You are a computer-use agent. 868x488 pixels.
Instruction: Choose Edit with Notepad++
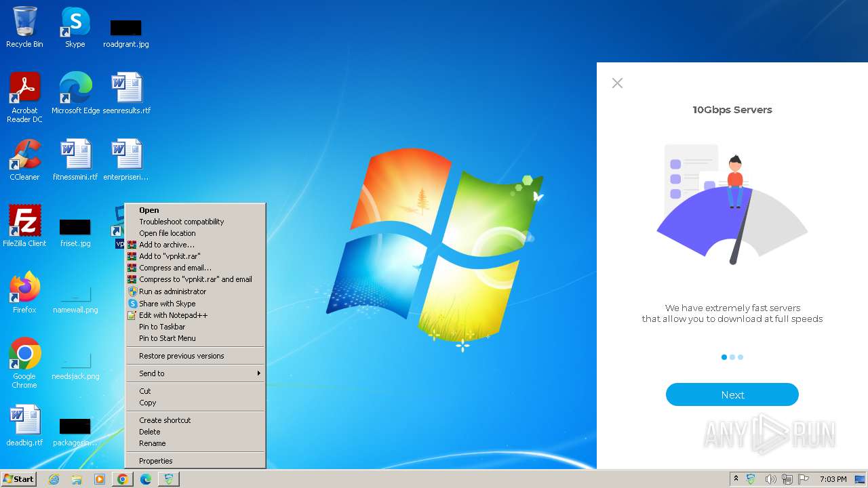[x=195, y=315]
